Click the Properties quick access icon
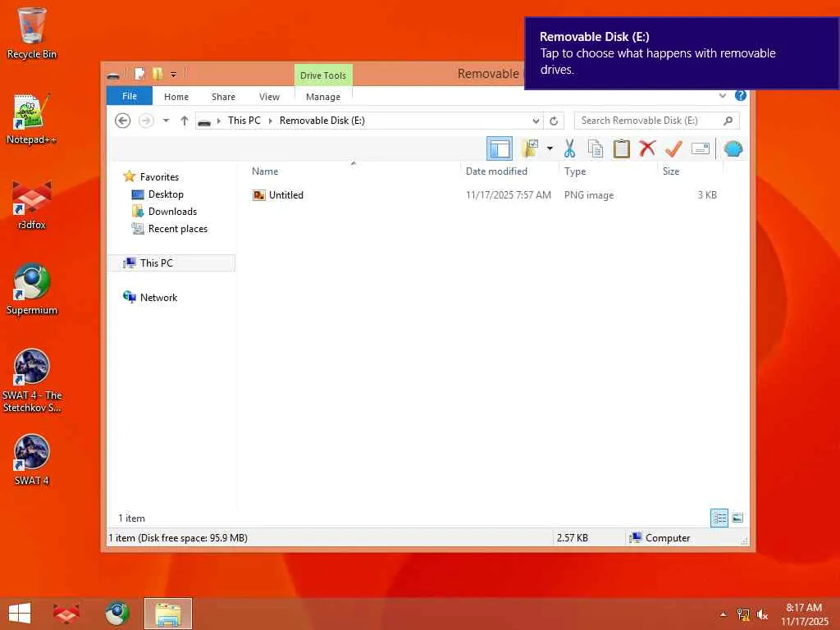This screenshot has width=840, height=630. tap(139, 74)
